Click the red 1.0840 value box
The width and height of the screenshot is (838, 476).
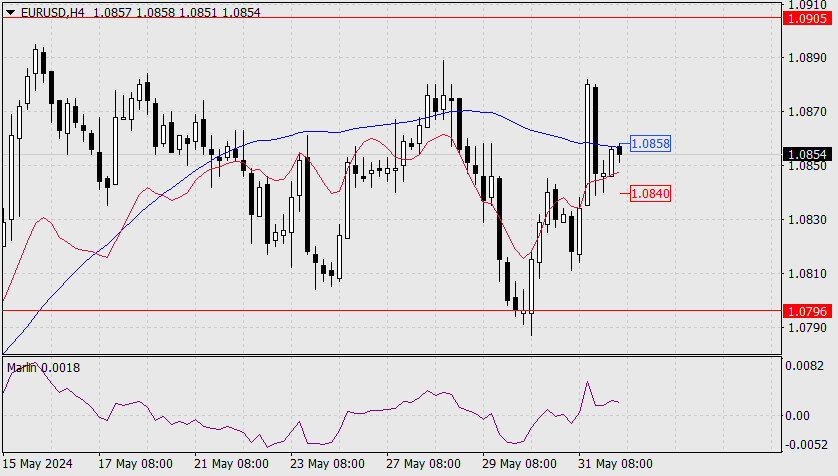click(x=650, y=193)
